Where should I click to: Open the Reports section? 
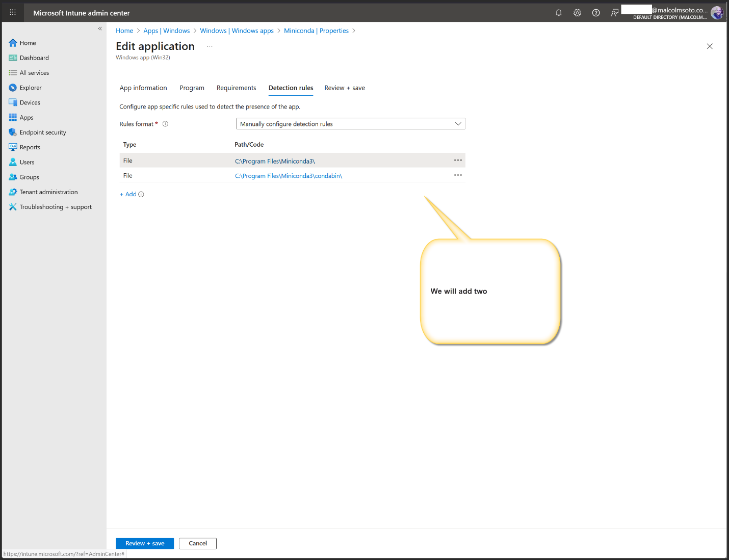(30, 147)
